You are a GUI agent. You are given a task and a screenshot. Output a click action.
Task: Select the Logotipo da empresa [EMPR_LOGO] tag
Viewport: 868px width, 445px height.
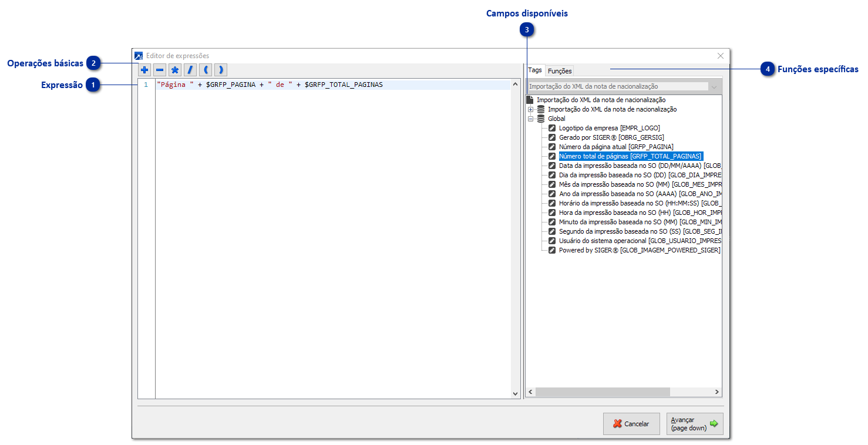(x=610, y=128)
